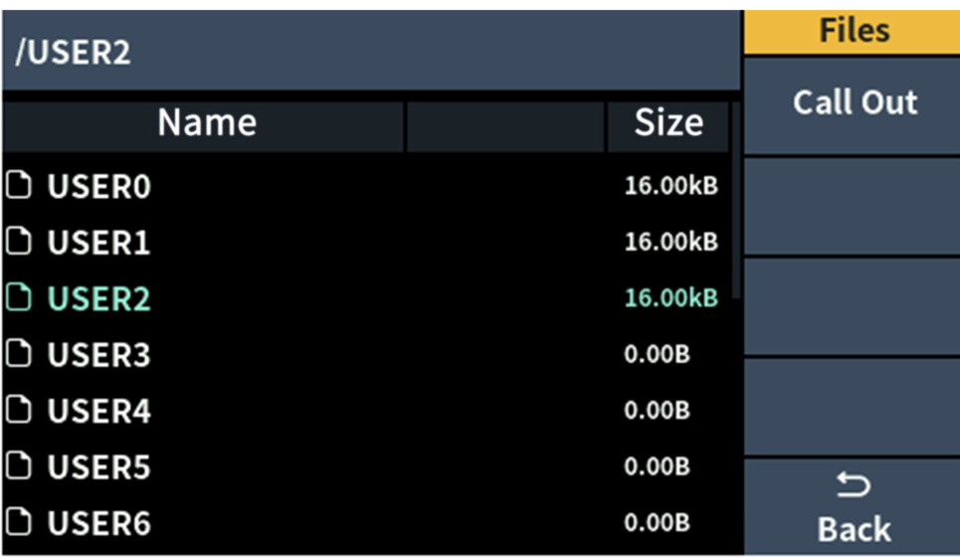Image resolution: width=960 pixels, height=560 pixels.
Task: Select the document icon for USER5
Action: tap(18, 467)
